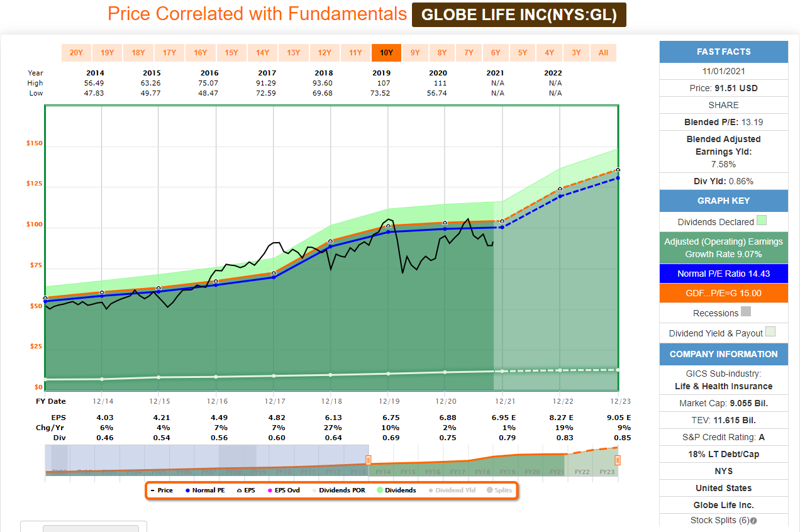Toggle the EPS legend entry
This screenshot has height=532, width=800.
(250, 490)
